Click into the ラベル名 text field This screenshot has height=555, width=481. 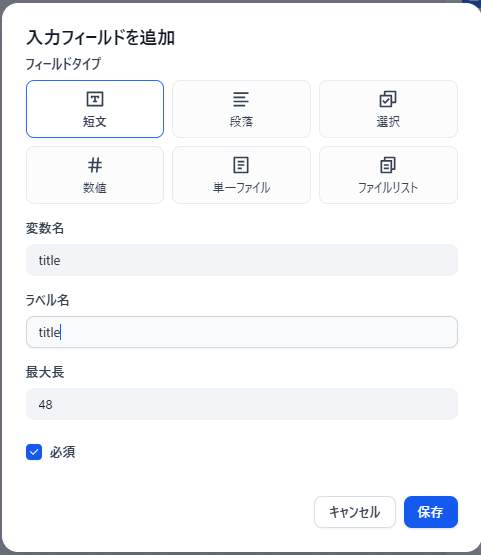click(x=242, y=332)
